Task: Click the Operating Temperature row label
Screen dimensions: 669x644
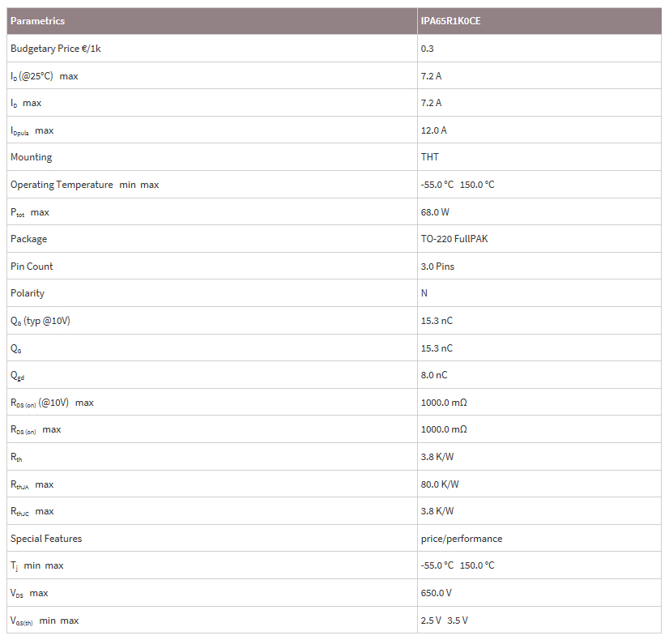Action: coord(62,185)
